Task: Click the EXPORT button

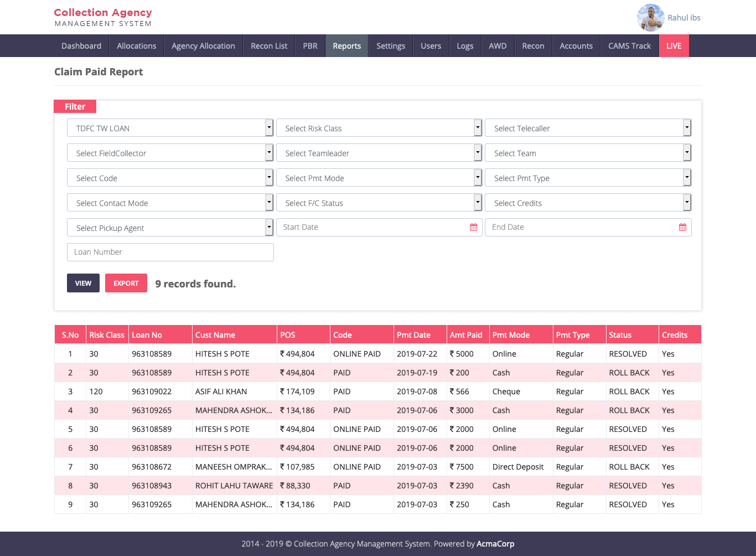Action: 126,283
